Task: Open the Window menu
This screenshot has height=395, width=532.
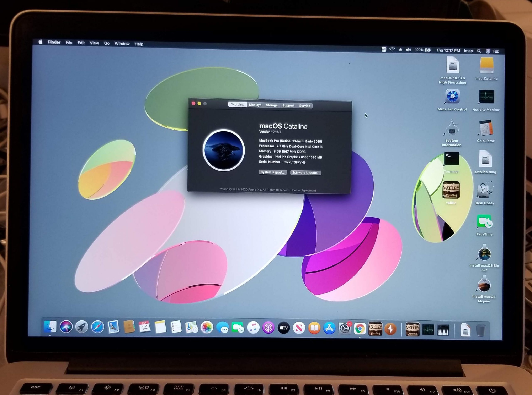Action: [x=122, y=44]
